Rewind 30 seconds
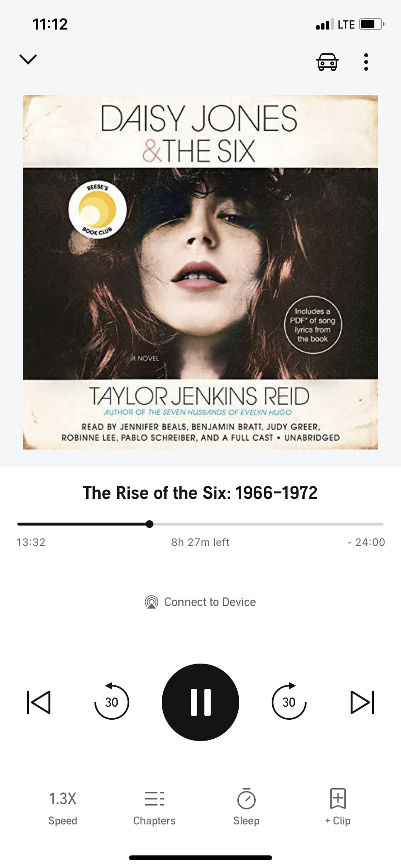401x868 pixels. pyautogui.click(x=111, y=701)
